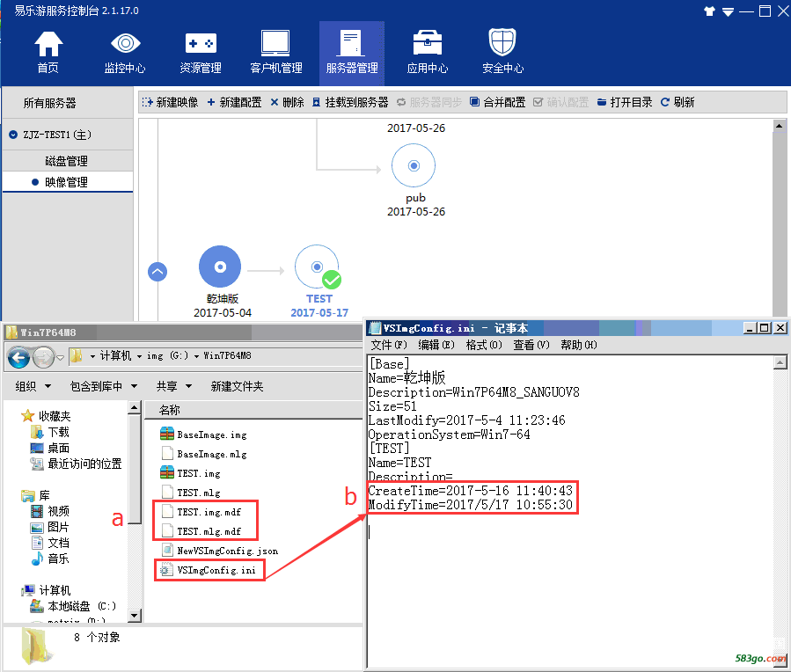The width and height of the screenshot is (791, 672).
Task: Collapse the ZJZ-TEST1 server entry
Action: pos(13,135)
